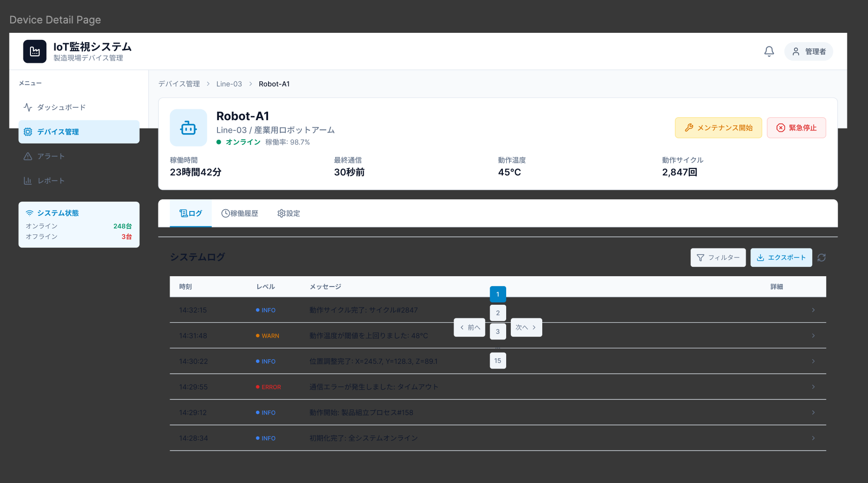Switch to the 稼働履歴 tab

(240, 213)
